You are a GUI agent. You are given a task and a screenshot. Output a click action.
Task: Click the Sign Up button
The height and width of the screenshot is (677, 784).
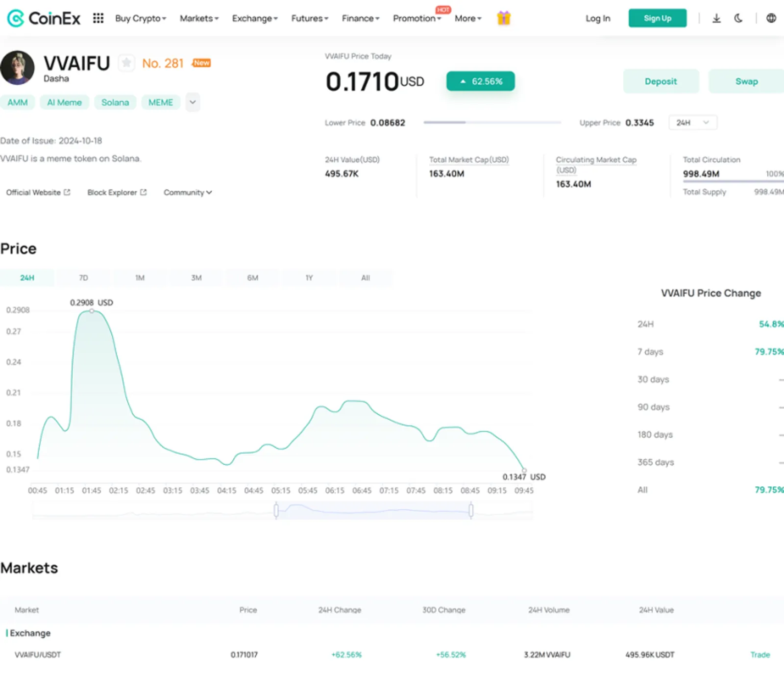tap(658, 18)
